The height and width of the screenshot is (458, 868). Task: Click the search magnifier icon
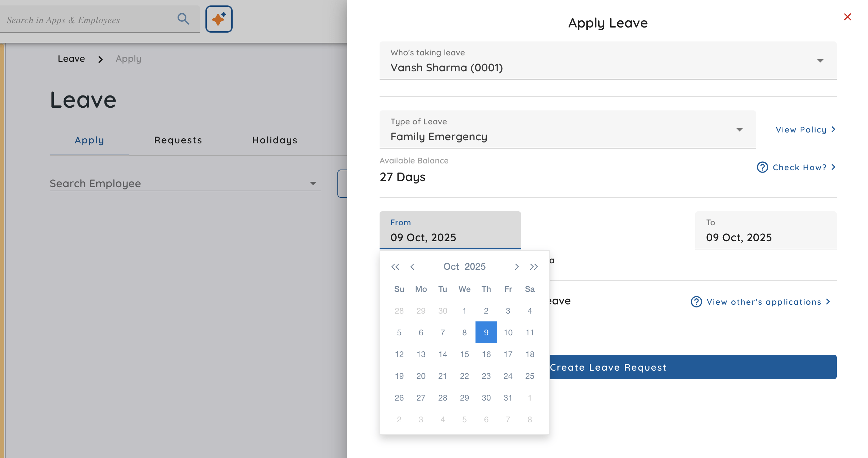[x=183, y=19]
